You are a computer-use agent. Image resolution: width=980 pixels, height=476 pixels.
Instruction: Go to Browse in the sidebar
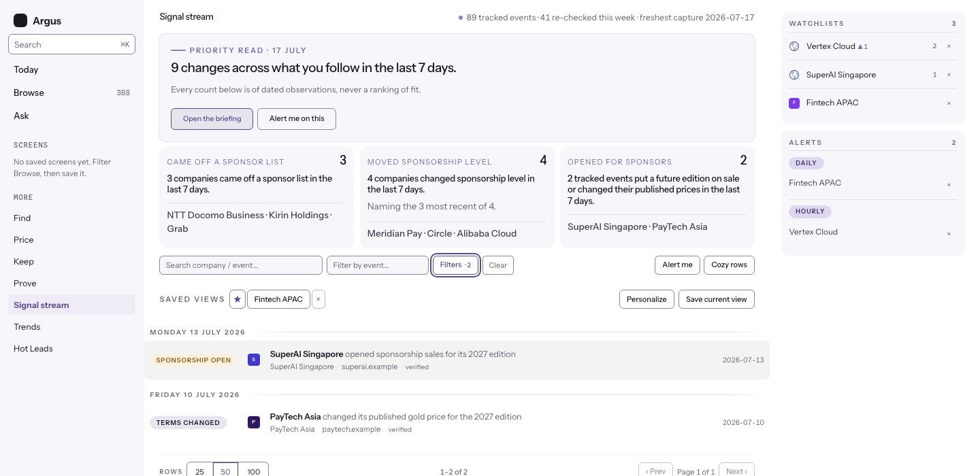(x=71, y=92)
